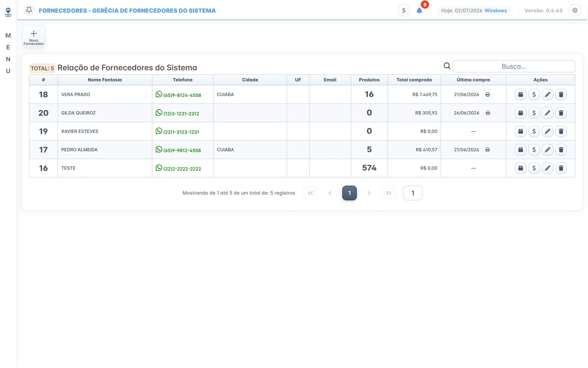Click the dollar action for TESTE supplier
Screen dimensions: 588x368
[x=534, y=168]
